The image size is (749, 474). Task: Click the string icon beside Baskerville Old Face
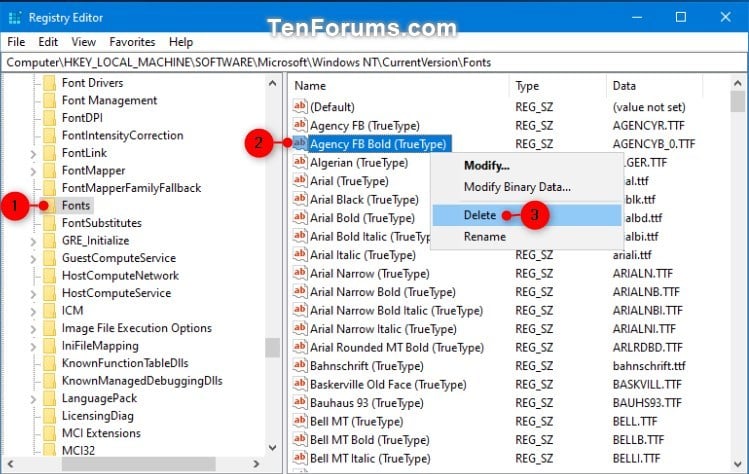[300, 384]
